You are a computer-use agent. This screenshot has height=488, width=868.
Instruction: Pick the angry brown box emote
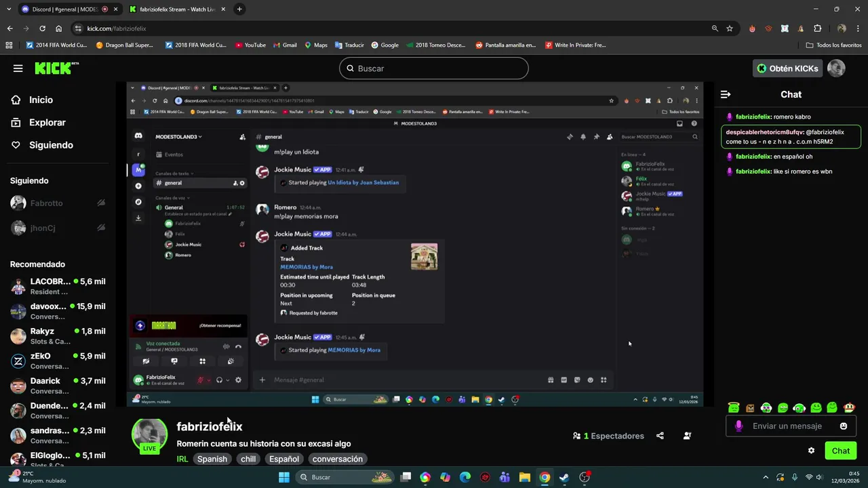point(750,408)
